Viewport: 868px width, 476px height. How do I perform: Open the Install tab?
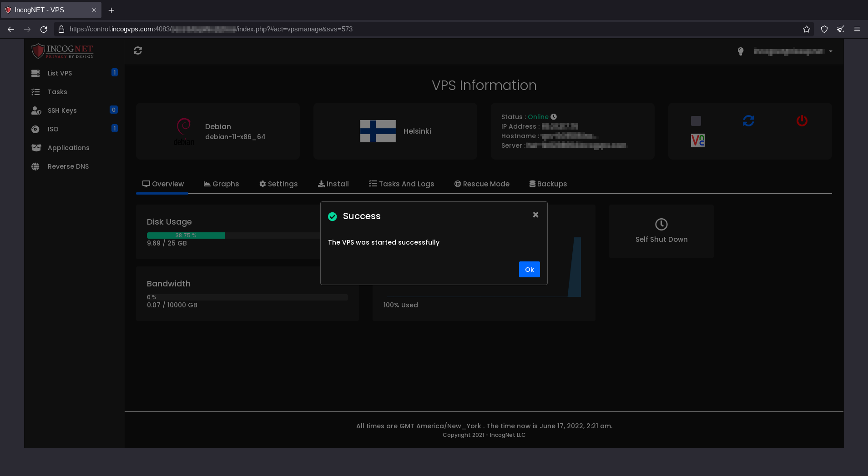(333, 184)
